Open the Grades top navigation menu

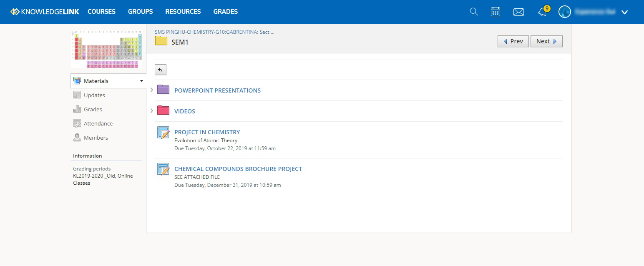[x=226, y=12]
